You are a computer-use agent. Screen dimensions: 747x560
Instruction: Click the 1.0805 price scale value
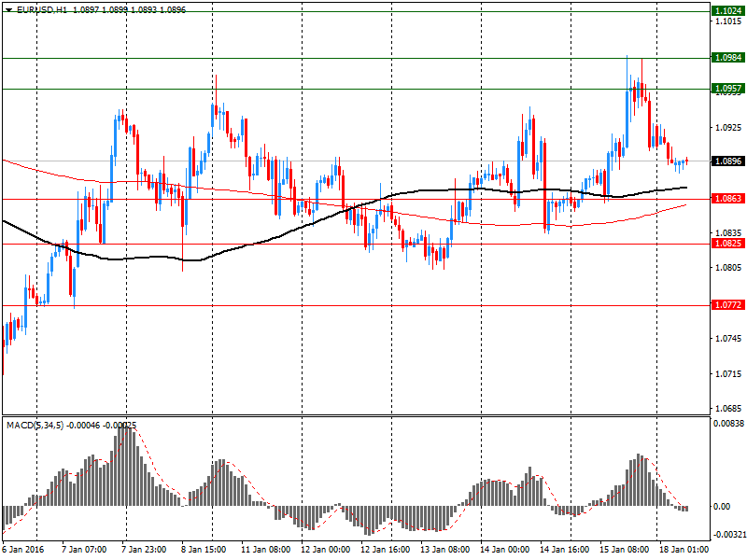coord(728,268)
